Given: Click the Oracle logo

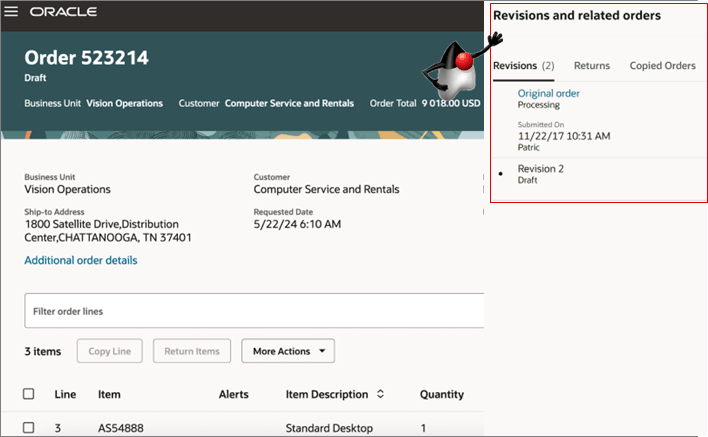Looking at the screenshot, I should coord(63,12).
